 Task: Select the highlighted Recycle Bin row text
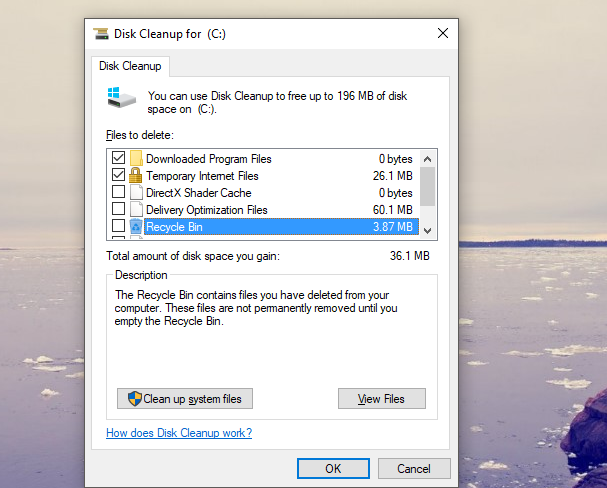pos(174,227)
